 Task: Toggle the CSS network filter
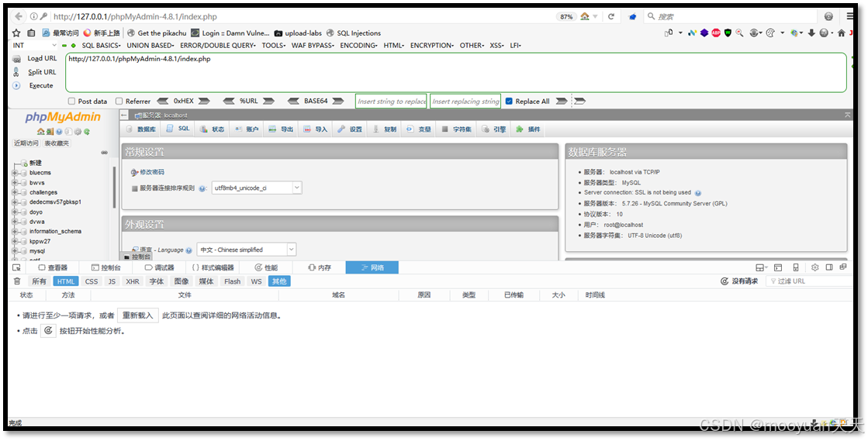[x=92, y=281]
